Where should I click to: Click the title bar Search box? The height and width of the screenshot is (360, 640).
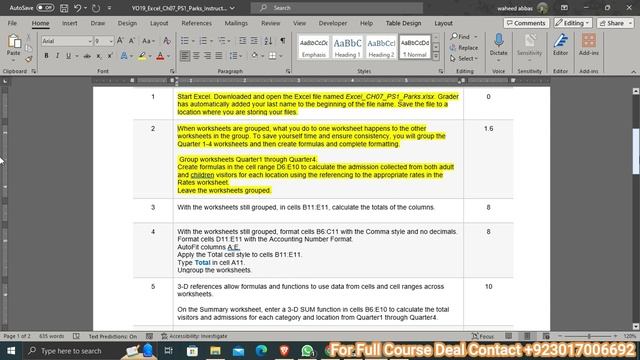point(337,8)
